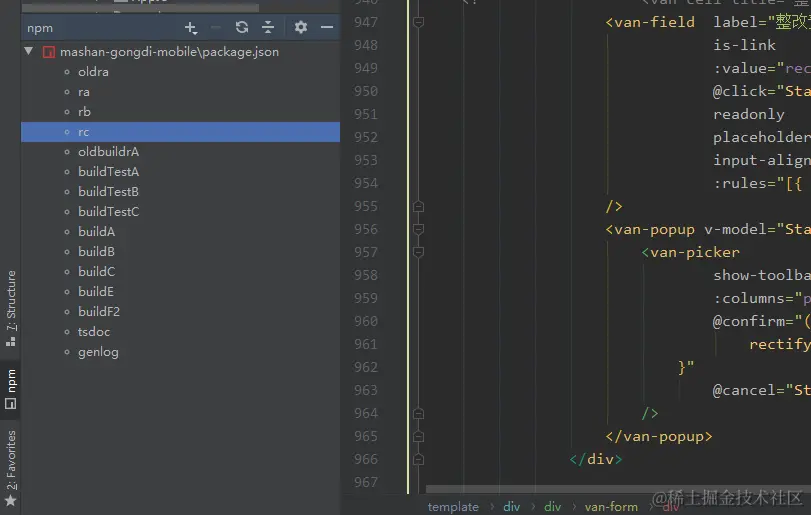Click breadcrumb 'van-form'

(x=611, y=507)
